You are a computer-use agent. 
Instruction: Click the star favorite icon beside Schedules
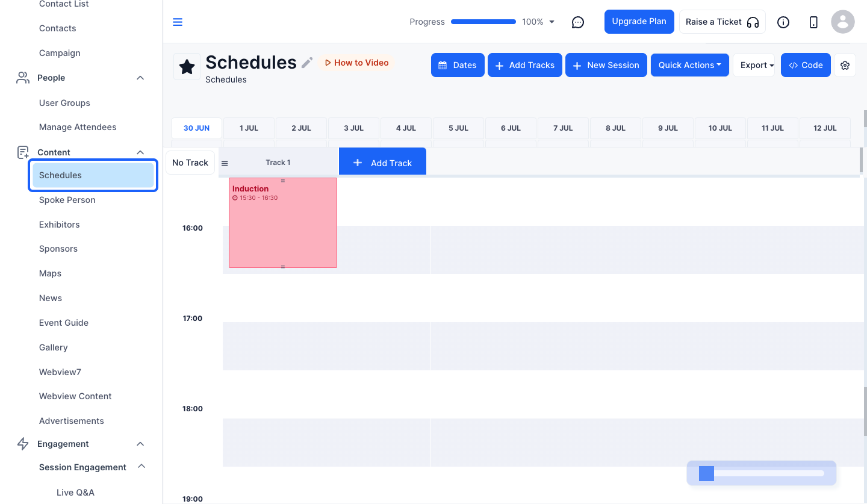click(x=187, y=67)
